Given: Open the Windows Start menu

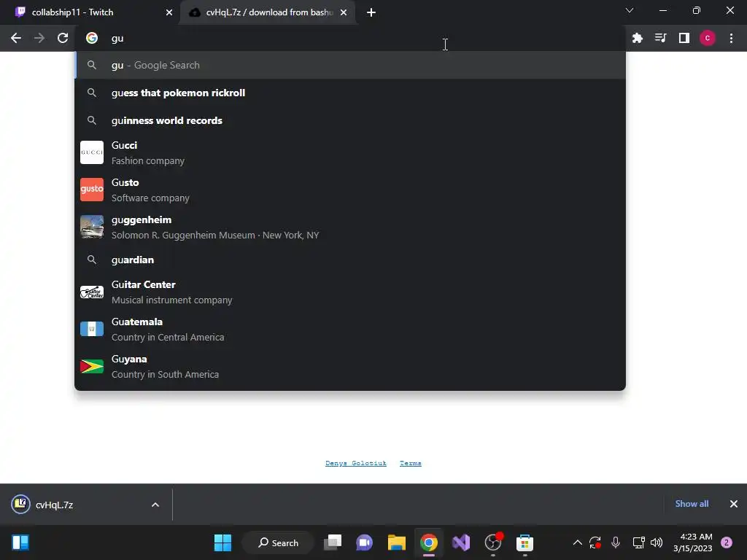Looking at the screenshot, I should coord(222,542).
